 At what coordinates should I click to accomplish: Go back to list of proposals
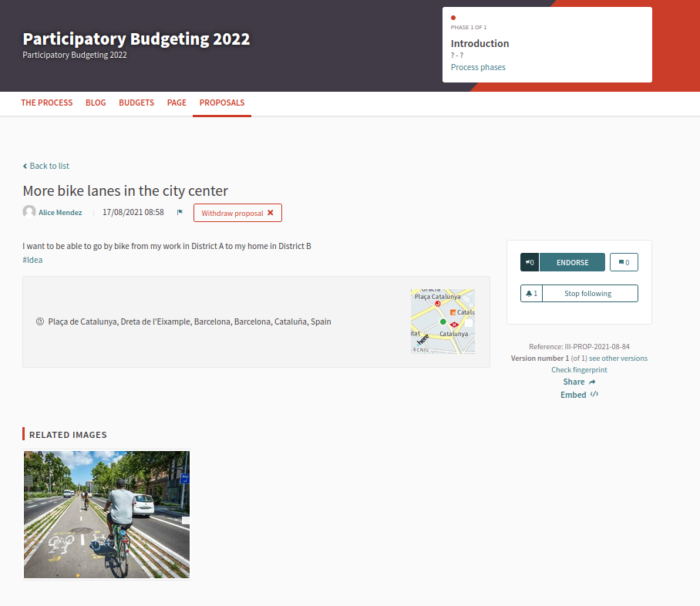(46, 166)
